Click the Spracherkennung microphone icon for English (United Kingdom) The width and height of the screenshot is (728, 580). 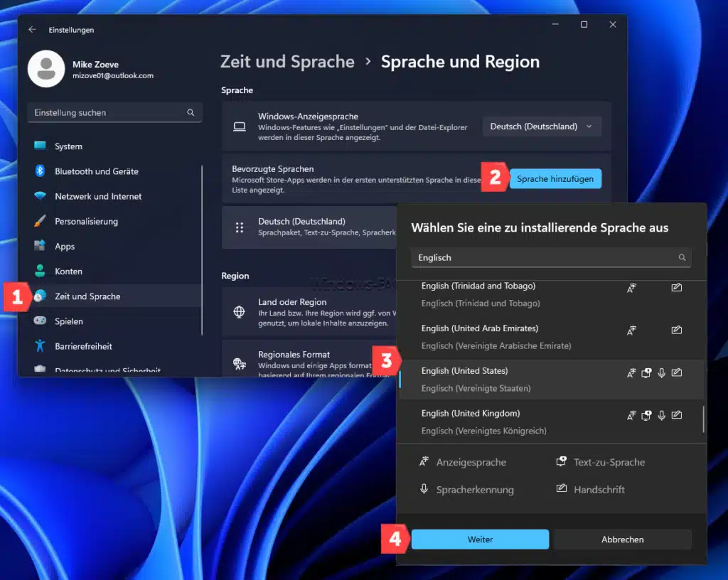[x=661, y=414]
